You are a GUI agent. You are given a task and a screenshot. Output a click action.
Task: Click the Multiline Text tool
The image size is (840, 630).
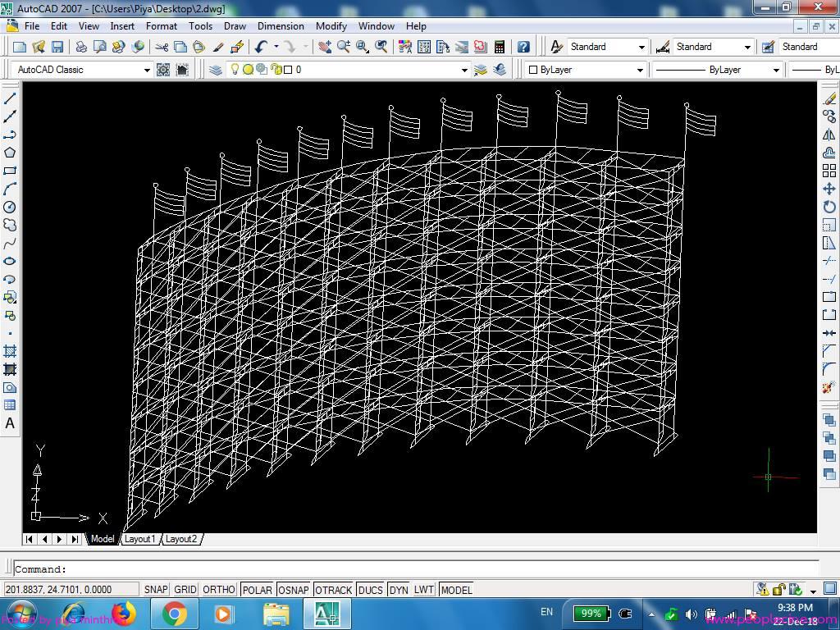(x=11, y=423)
